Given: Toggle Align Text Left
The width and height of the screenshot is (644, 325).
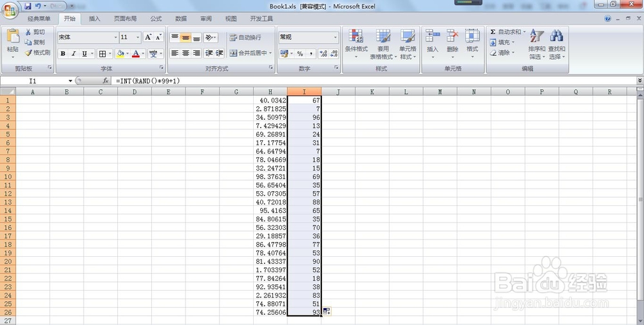Looking at the screenshot, I should click(175, 53).
